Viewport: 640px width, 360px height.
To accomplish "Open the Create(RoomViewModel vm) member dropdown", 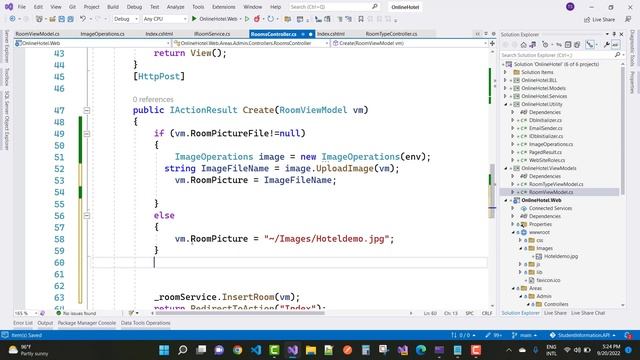I will pos(410,43).
